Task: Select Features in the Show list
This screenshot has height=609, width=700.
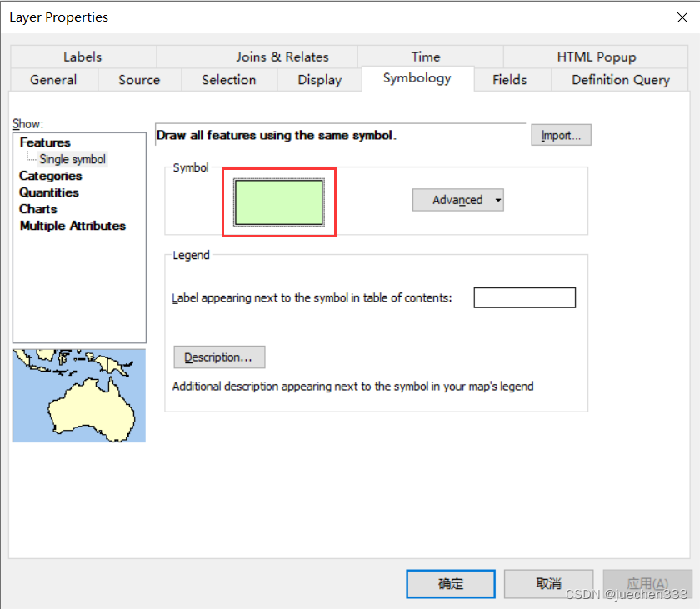Action: (45, 142)
